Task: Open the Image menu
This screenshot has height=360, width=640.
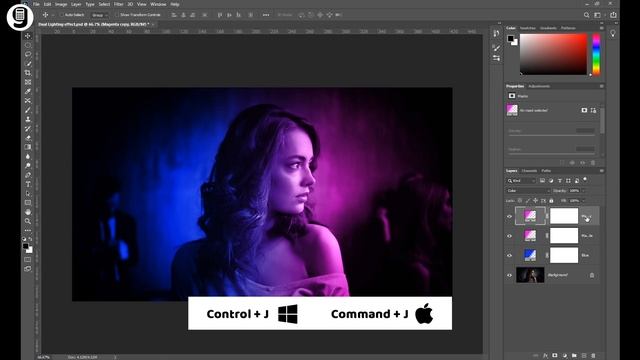Action: (x=61, y=4)
